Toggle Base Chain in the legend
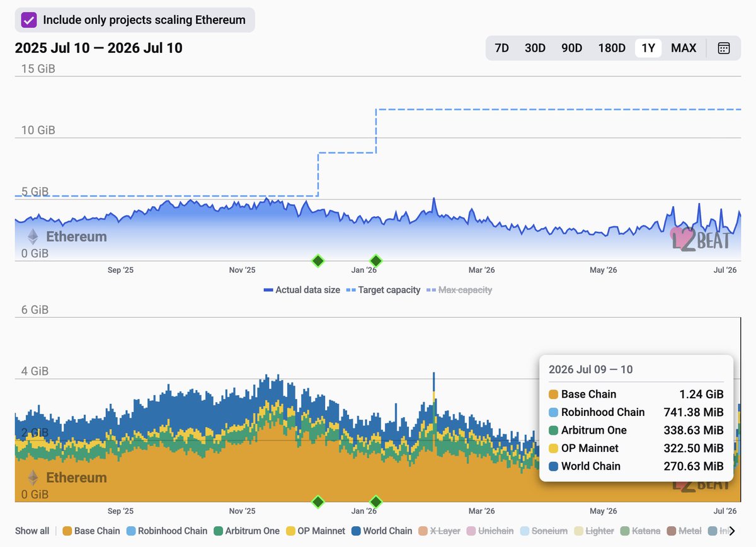Image resolution: width=756 pixels, height=547 pixels. [x=91, y=531]
